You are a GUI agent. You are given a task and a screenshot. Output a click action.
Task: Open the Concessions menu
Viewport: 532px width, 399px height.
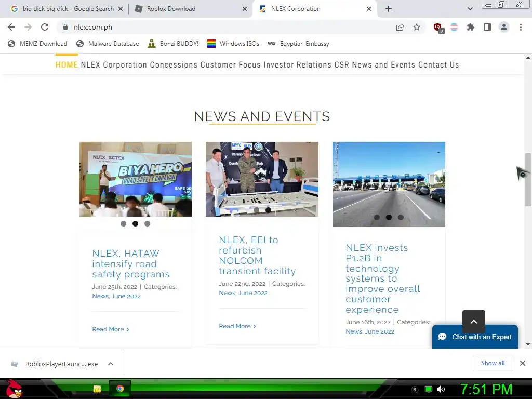174,65
